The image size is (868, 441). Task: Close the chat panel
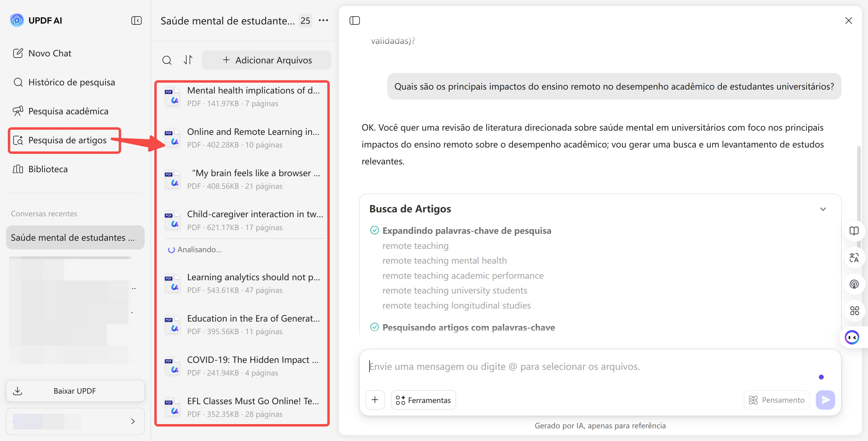point(848,21)
